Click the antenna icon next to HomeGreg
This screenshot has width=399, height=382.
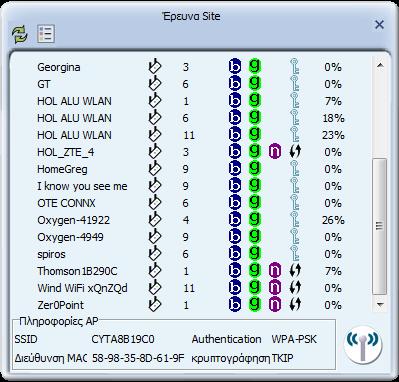(154, 168)
